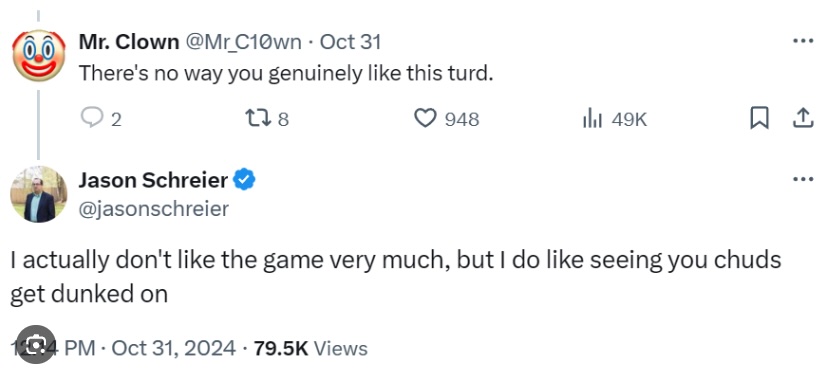Open more options menu on Jason Schreier's tweet
This screenshot has height=371, width=832.
tap(803, 179)
